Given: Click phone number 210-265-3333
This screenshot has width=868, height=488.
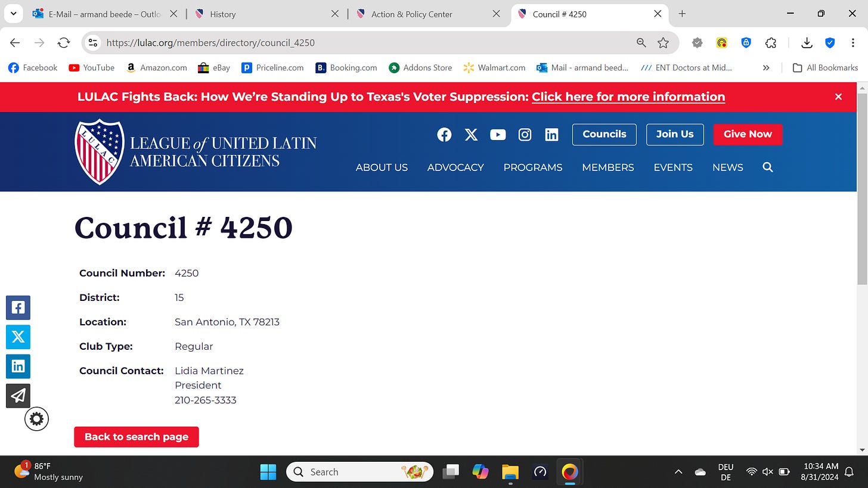Looking at the screenshot, I should [206, 400].
